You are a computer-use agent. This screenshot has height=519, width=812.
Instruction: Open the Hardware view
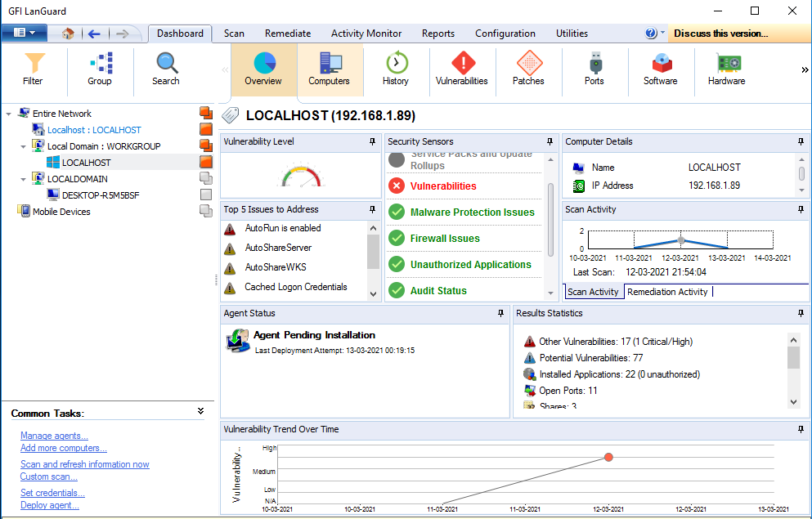727,69
